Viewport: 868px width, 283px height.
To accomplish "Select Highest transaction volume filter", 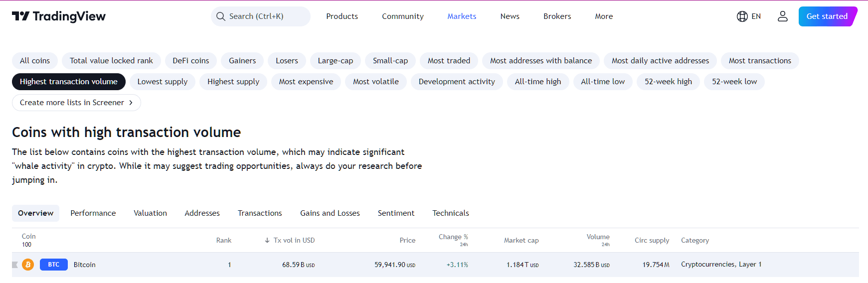I will point(69,82).
